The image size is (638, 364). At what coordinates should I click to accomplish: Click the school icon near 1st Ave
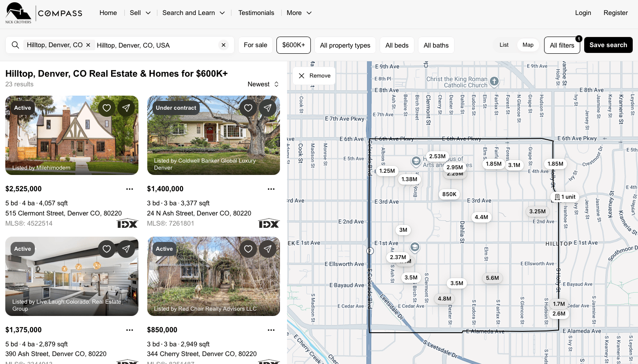(x=414, y=246)
